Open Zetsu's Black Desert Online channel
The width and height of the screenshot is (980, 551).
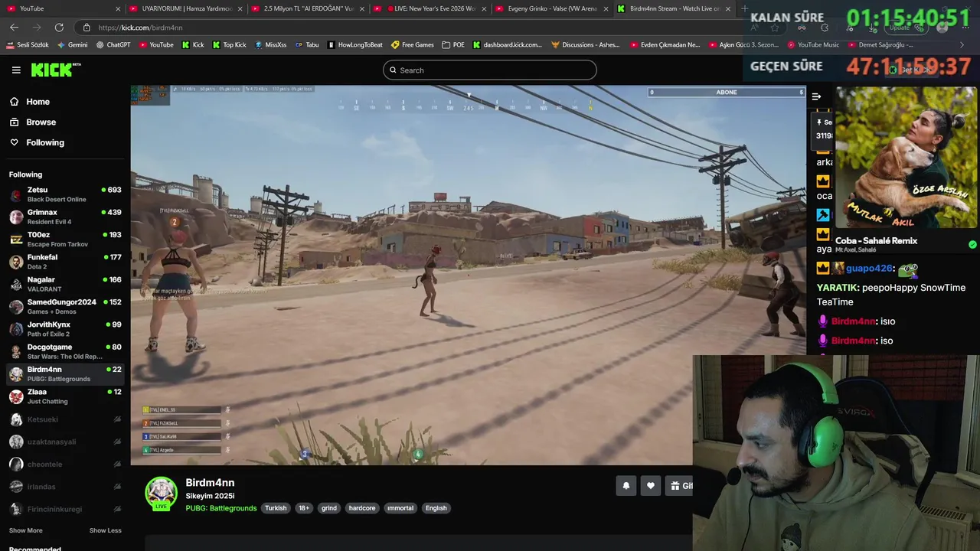tap(65, 194)
